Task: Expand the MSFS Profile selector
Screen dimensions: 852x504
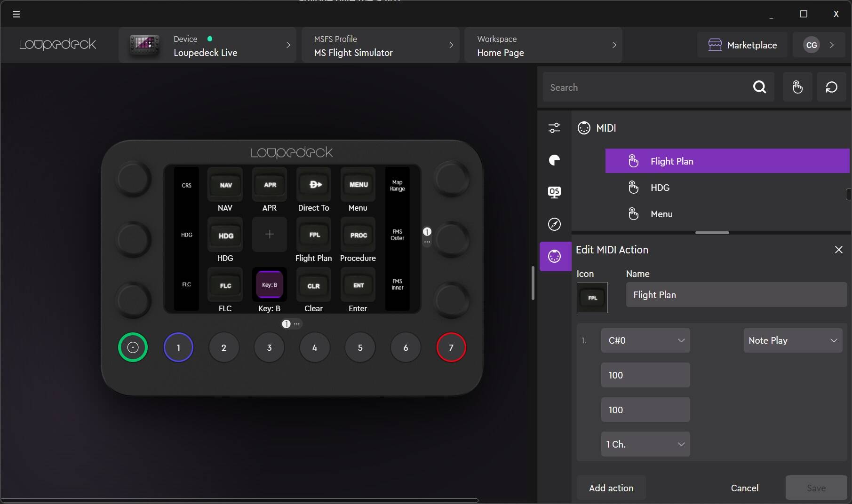Action: [380, 45]
